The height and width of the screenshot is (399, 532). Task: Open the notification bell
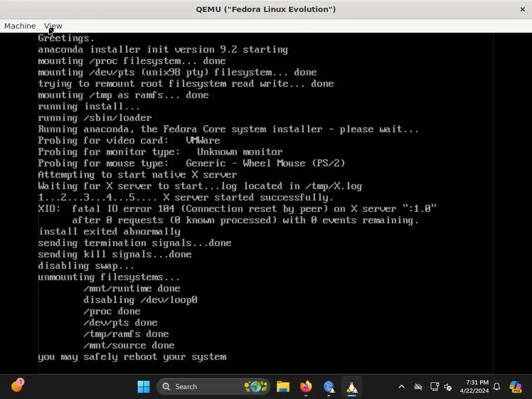(497, 387)
